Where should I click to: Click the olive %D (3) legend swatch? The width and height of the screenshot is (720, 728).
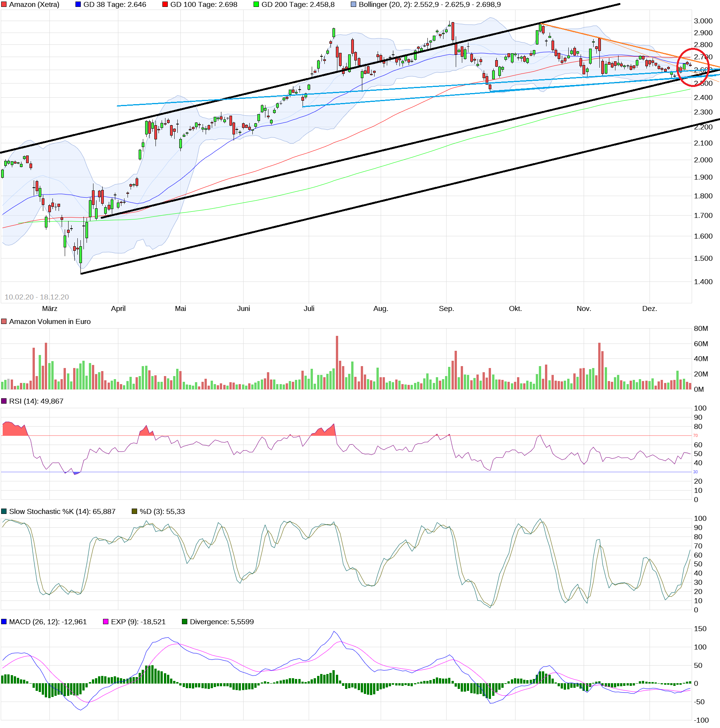(x=134, y=511)
